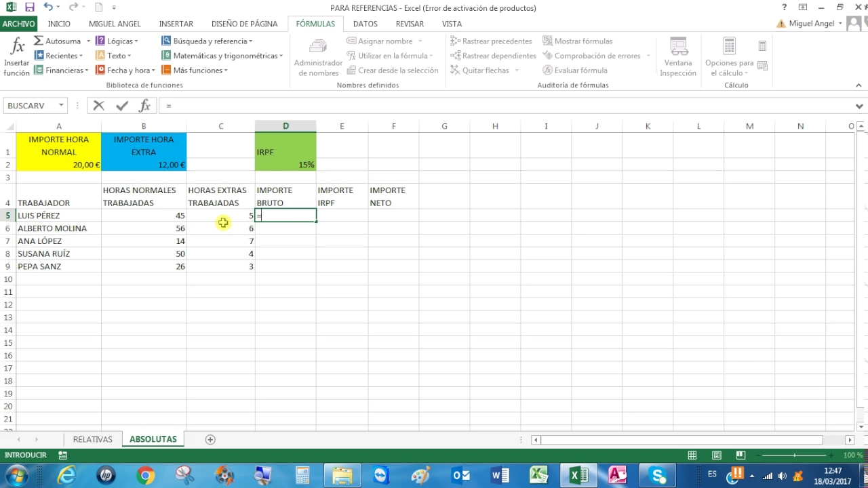Viewport: 868px width, 488px height.
Task: Switch to the REVISAR tab
Action: pos(410,24)
